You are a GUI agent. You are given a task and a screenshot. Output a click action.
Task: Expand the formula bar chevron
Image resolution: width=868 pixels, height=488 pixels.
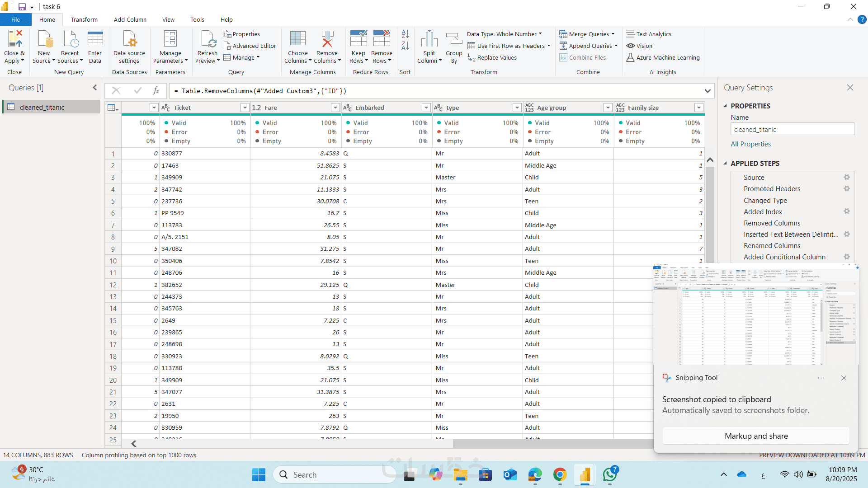pos(708,91)
